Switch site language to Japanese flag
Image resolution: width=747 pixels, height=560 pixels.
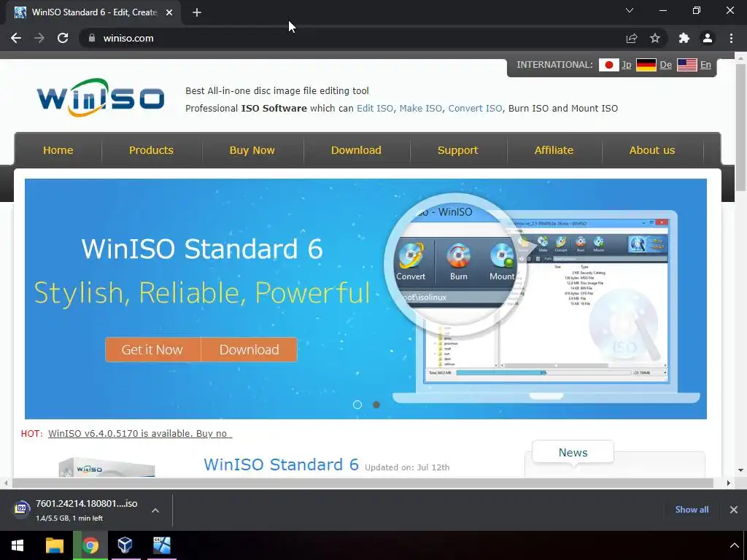(x=608, y=65)
